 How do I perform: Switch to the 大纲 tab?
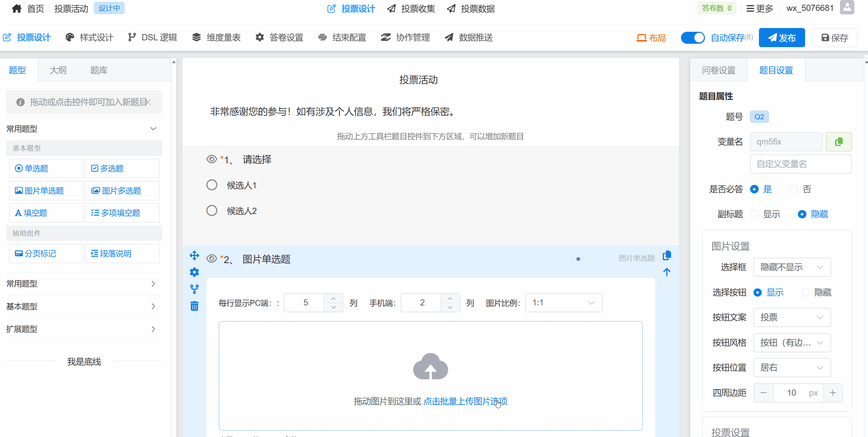tap(58, 70)
